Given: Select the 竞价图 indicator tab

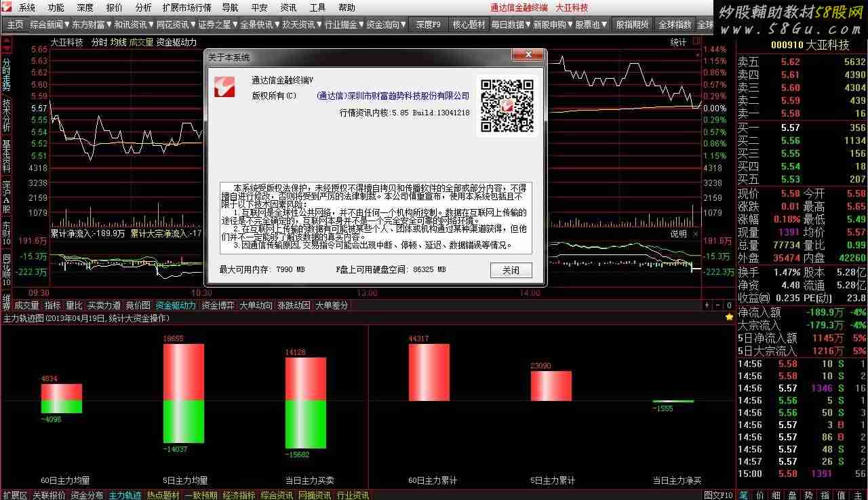Looking at the screenshot, I should tap(138, 305).
